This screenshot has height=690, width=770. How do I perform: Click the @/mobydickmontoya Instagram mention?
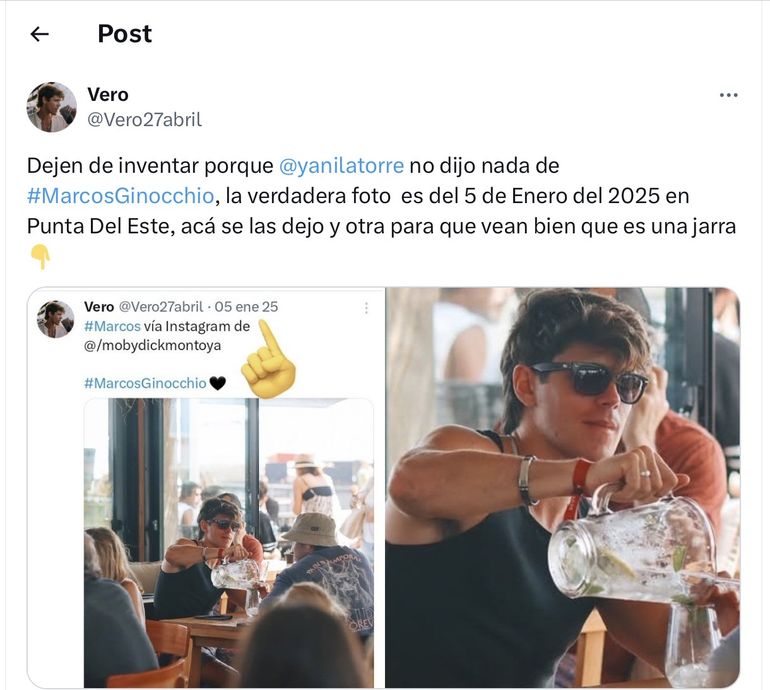[x=153, y=345]
